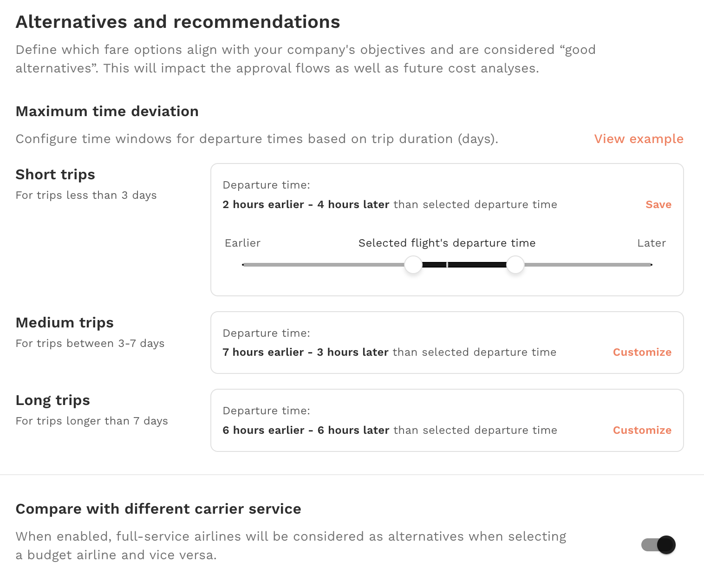
Task: Select the later slider handle
Action: [515, 265]
